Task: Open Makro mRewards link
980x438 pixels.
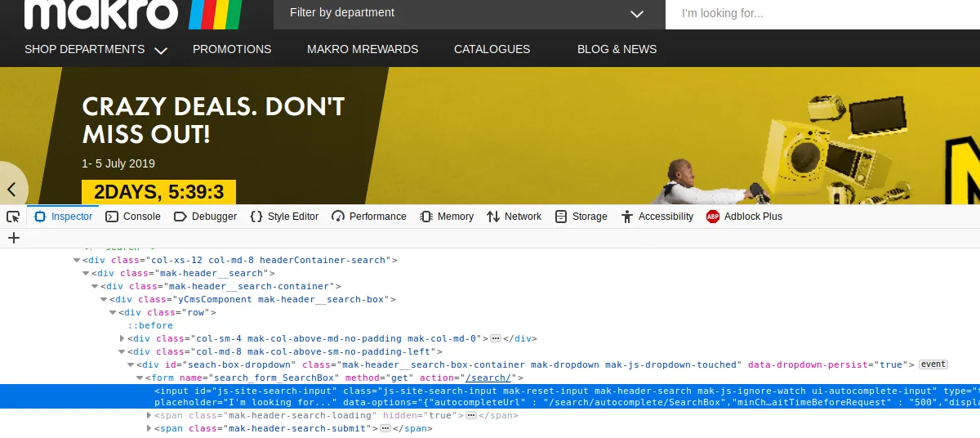Action: [x=363, y=49]
